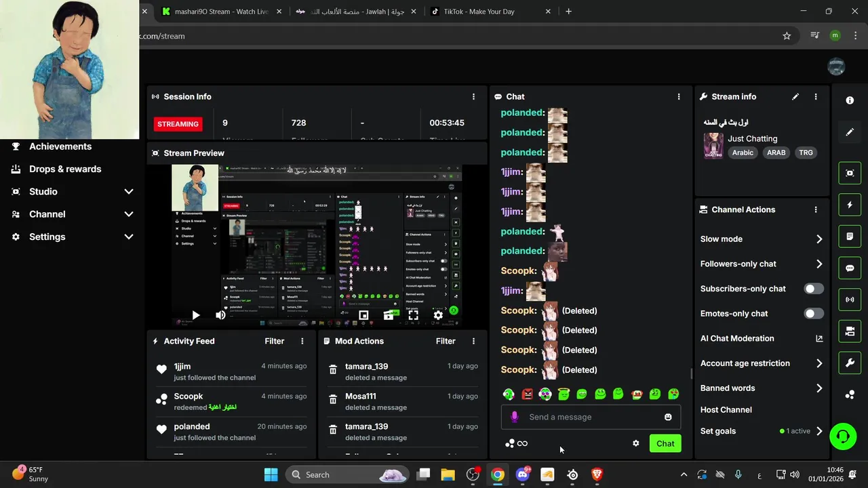868x488 pixels.
Task: Click into the Send a message field
Action: pyautogui.click(x=591, y=418)
